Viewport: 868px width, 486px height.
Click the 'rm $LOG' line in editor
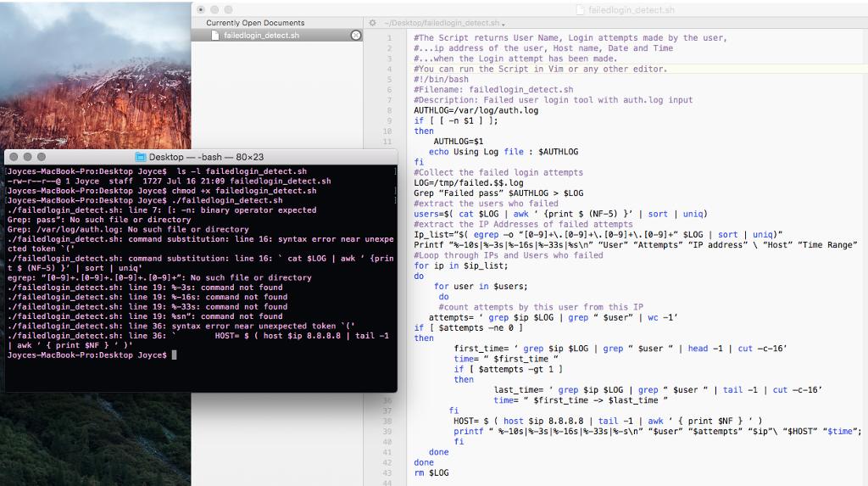click(x=431, y=472)
